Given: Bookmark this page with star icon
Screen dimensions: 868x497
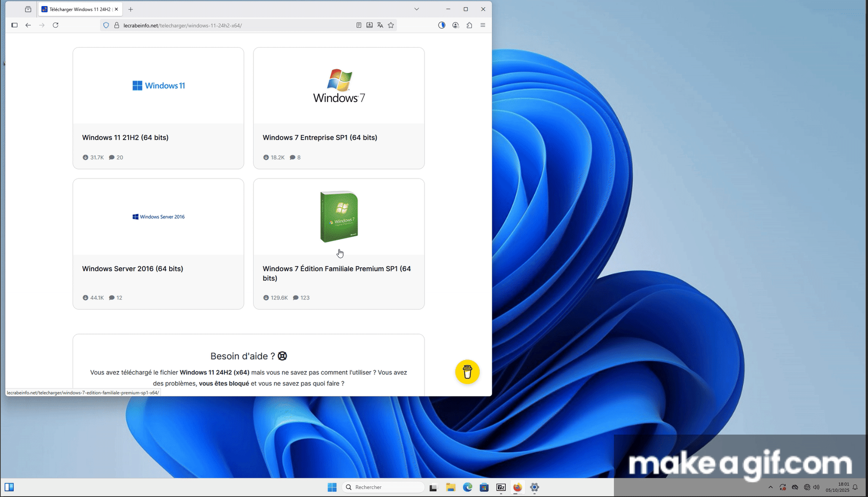Looking at the screenshot, I should pyautogui.click(x=391, y=25).
